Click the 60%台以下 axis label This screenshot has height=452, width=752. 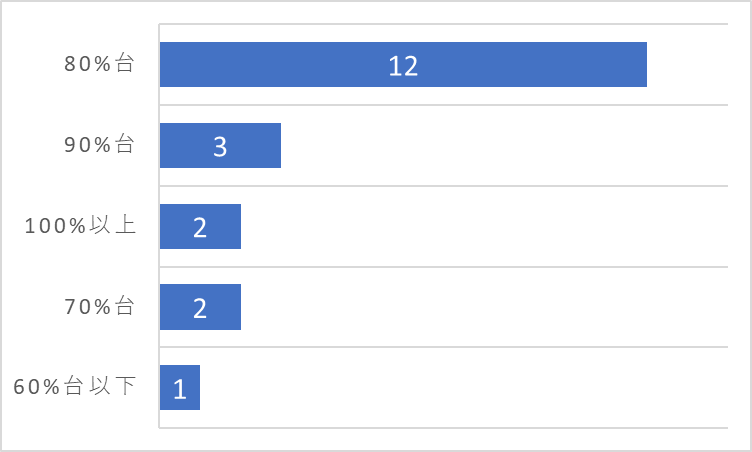tap(74, 386)
